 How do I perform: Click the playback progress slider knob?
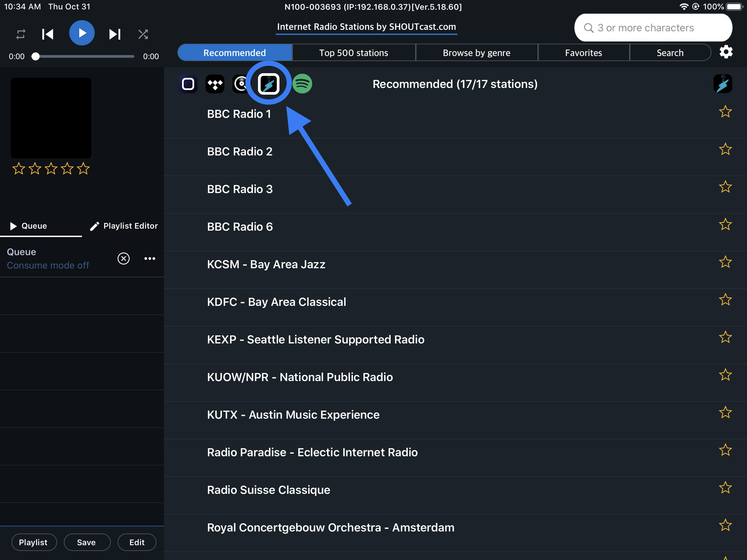(x=36, y=56)
